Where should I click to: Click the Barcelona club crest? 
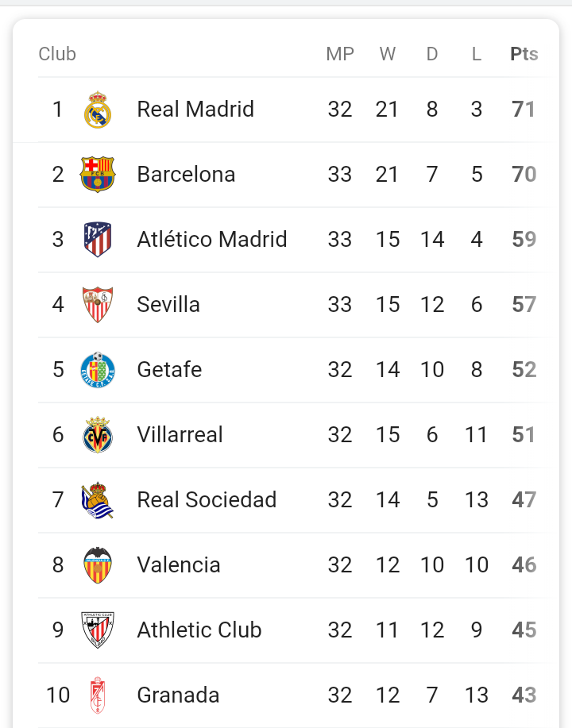(x=98, y=175)
